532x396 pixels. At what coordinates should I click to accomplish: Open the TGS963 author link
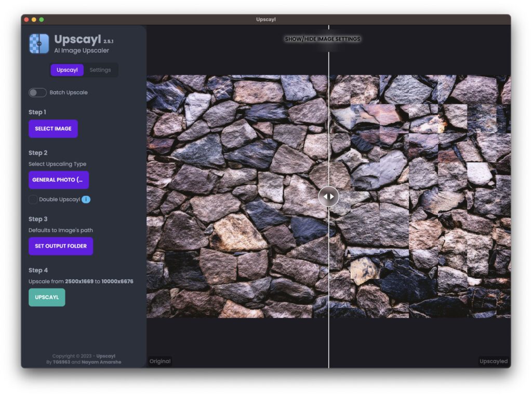61,362
